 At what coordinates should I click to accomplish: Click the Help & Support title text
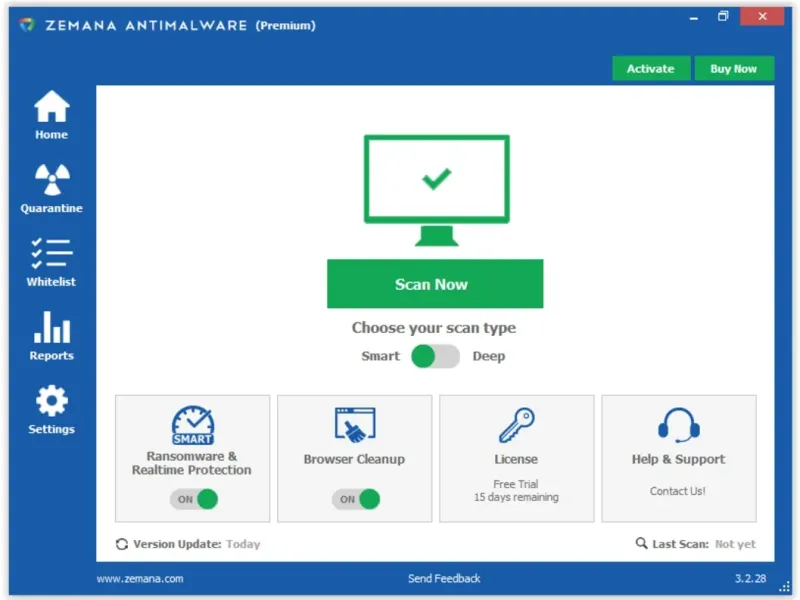click(x=679, y=459)
